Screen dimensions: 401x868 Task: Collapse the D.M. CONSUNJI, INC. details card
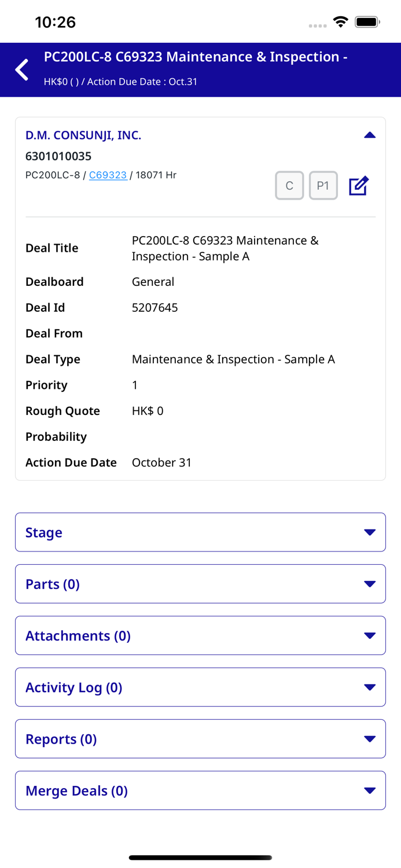(370, 135)
